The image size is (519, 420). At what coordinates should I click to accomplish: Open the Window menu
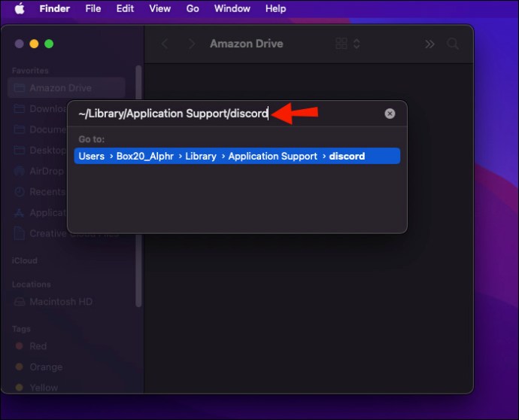pyautogui.click(x=232, y=8)
